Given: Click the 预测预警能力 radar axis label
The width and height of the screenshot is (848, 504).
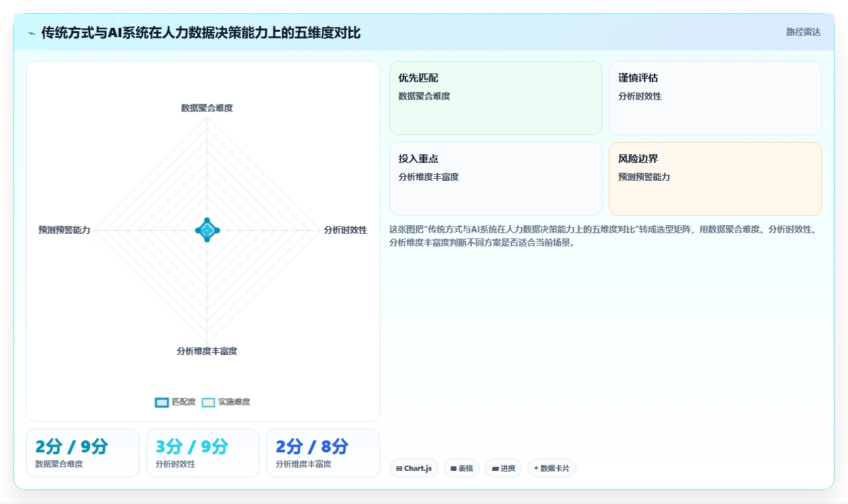Looking at the screenshot, I should pyautogui.click(x=64, y=230).
